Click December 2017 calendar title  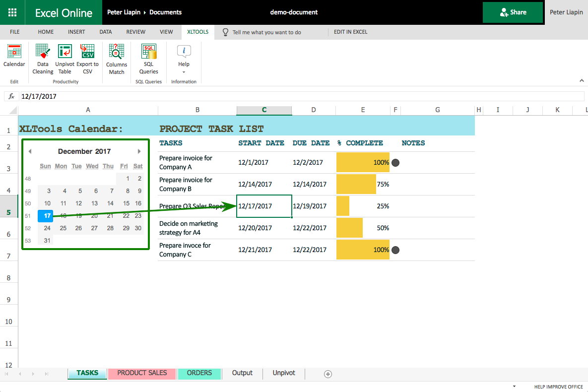(84, 151)
